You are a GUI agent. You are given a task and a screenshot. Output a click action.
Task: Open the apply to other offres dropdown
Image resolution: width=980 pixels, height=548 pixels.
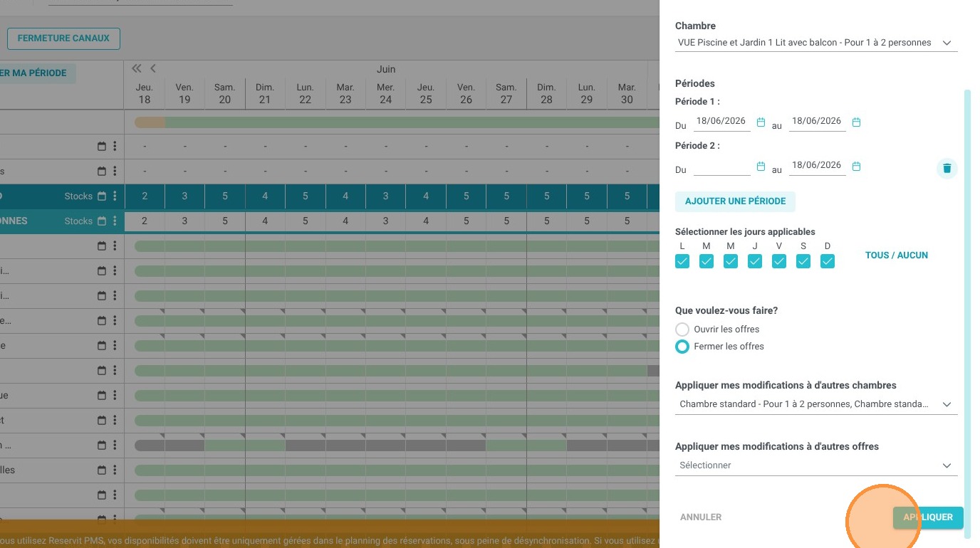click(x=816, y=465)
